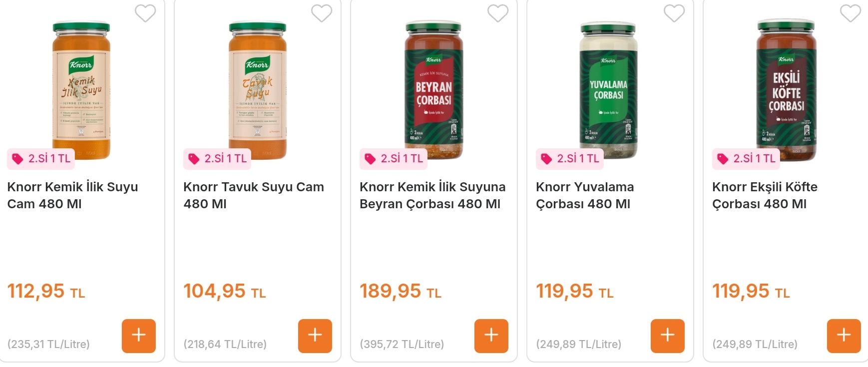868x367 pixels.
Task: Select the Knorr Ekşili Köfte Çorbası title
Action: coord(764,195)
